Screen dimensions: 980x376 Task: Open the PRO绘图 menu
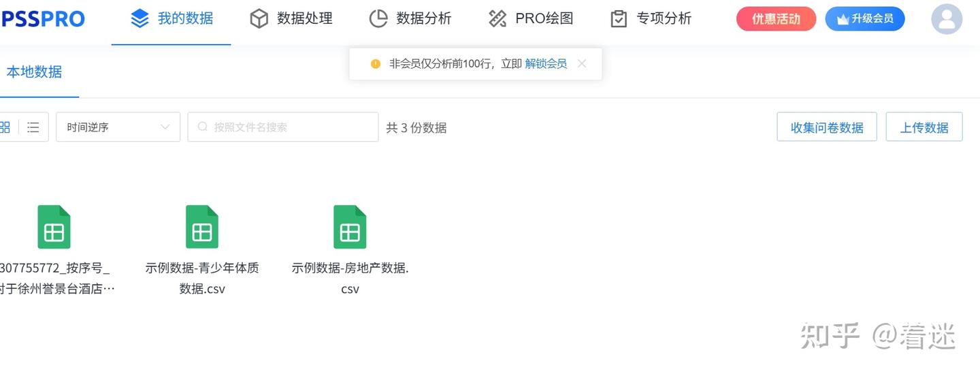pyautogui.click(x=531, y=18)
